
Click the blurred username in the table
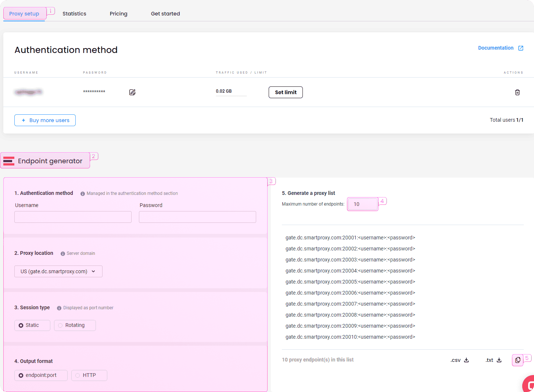(28, 92)
